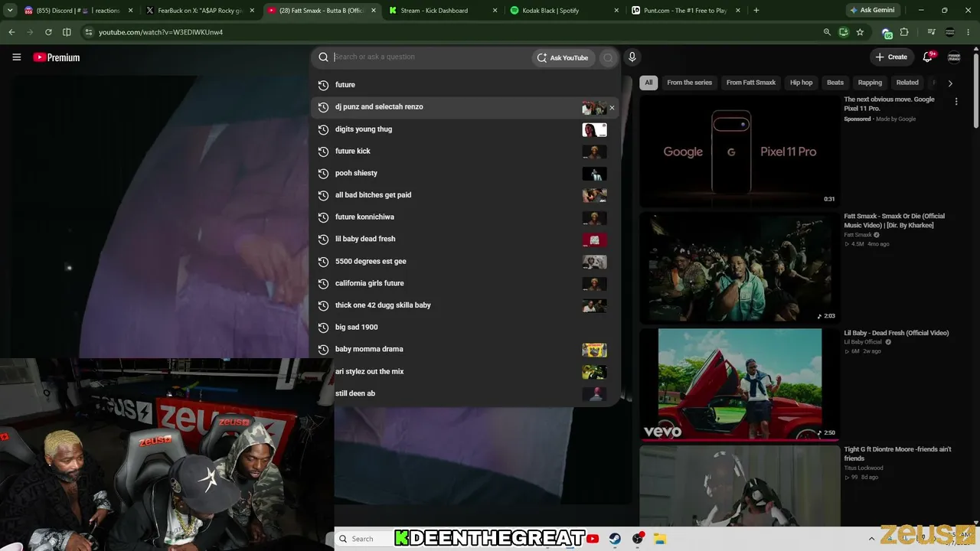Go back in Chrome history
This screenshot has width=980, height=551.
tap(11, 32)
